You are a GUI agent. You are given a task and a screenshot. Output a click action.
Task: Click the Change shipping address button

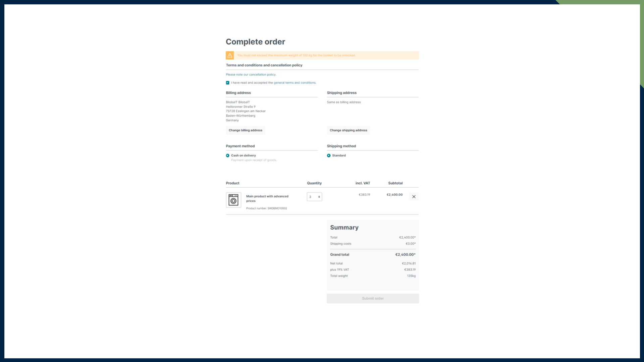(x=348, y=130)
